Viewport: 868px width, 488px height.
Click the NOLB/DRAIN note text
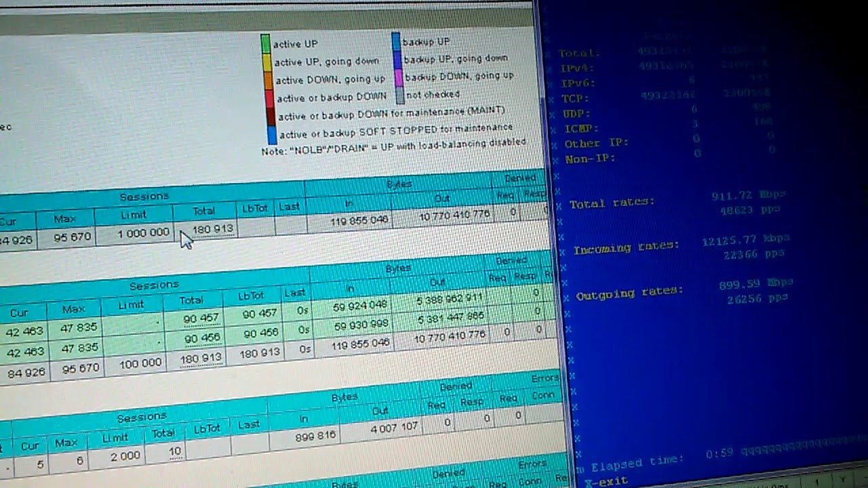pos(393,146)
